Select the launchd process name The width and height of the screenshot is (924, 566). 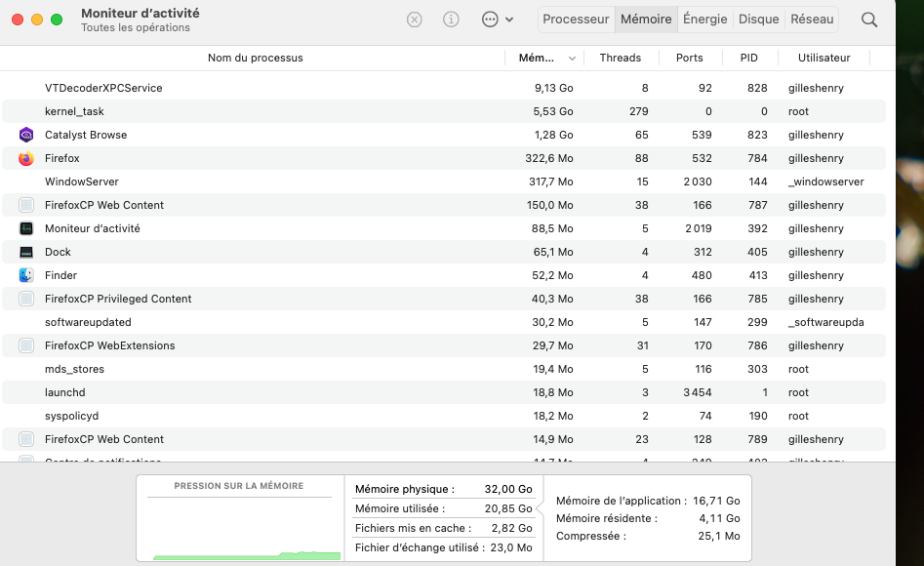click(64, 392)
